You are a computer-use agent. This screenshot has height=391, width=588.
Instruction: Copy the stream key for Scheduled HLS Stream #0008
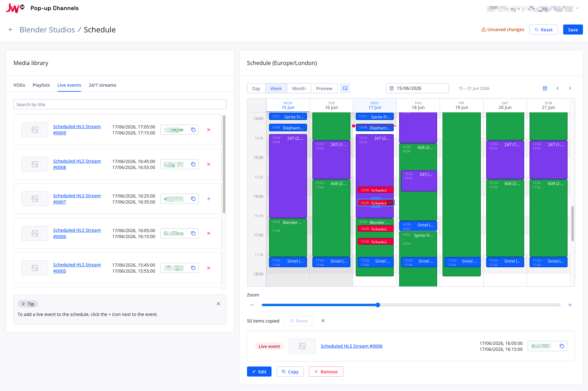(x=193, y=164)
